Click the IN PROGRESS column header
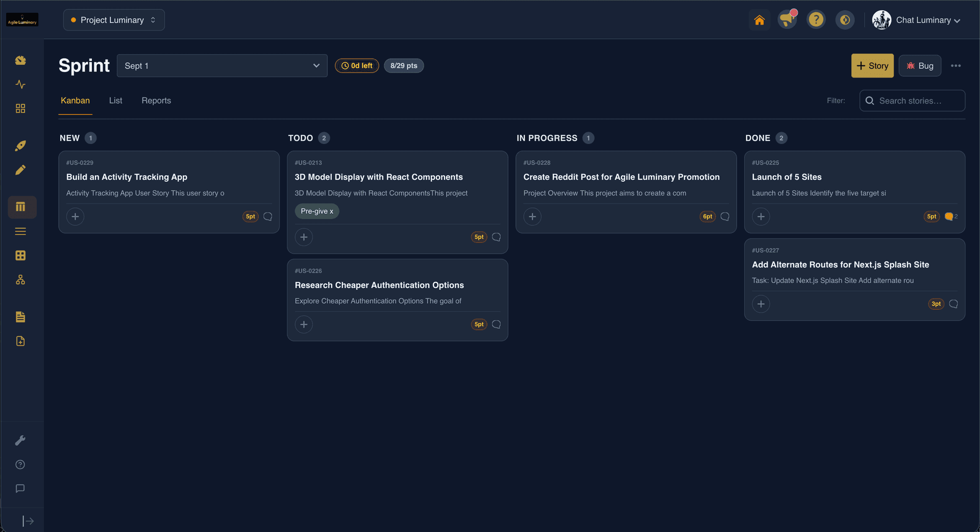This screenshot has width=980, height=532. (547, 138)
